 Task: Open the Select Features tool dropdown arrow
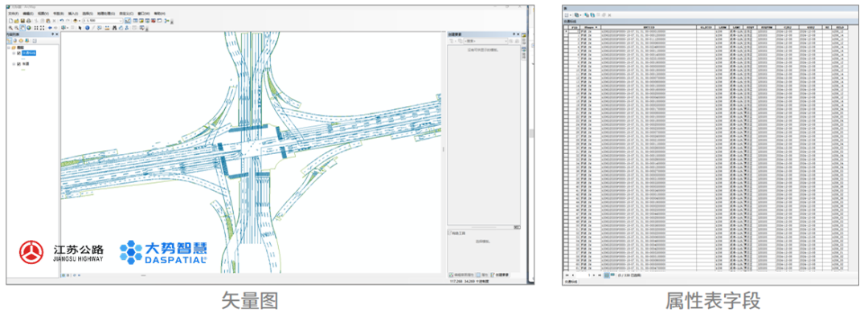pyautogui.click(x=68, y=27)
